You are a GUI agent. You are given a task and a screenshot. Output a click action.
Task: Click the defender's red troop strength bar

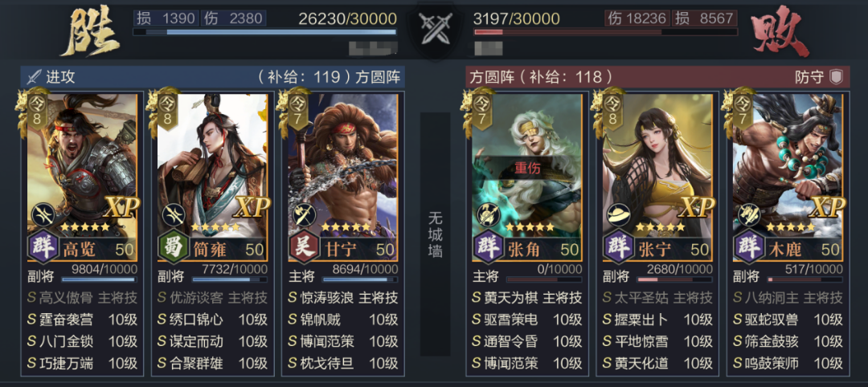coord(606,32)
